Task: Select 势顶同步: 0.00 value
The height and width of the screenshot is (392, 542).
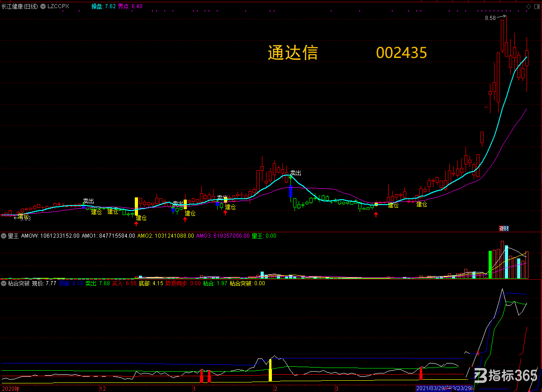Action: pyautogui.click(x=183, y=283)
